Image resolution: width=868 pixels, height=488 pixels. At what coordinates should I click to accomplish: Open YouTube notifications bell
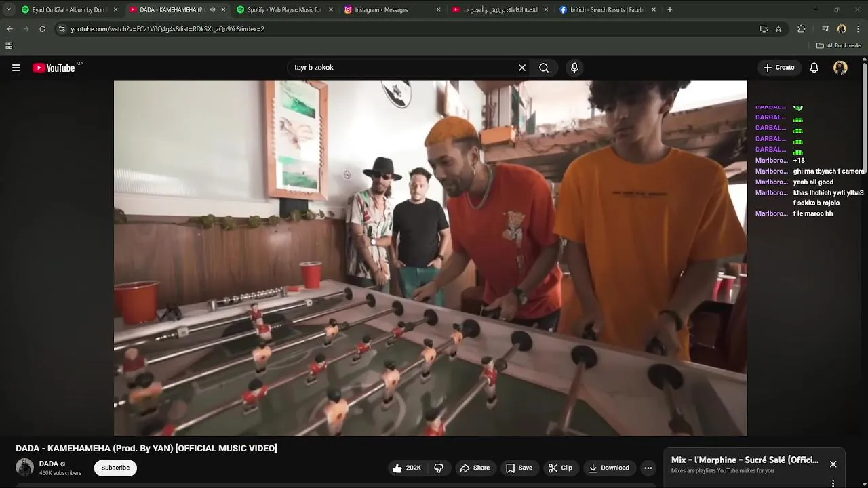tap(814, 68)
